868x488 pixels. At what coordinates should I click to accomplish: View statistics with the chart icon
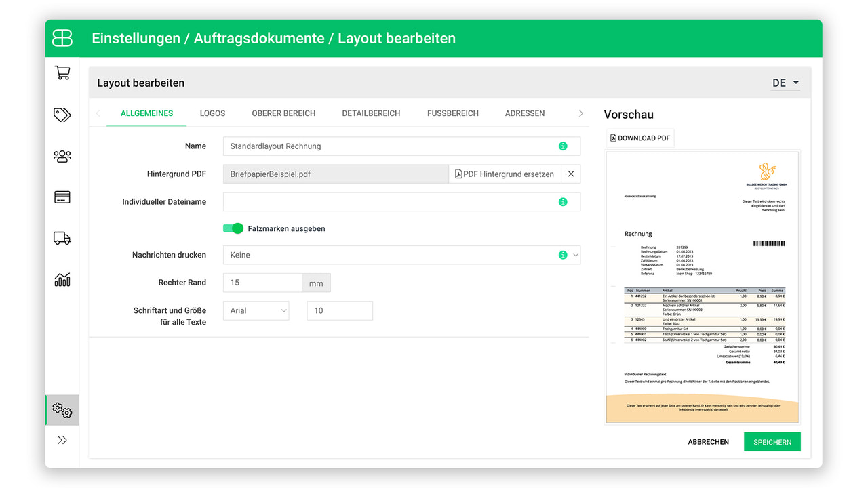tap(62, 279)
